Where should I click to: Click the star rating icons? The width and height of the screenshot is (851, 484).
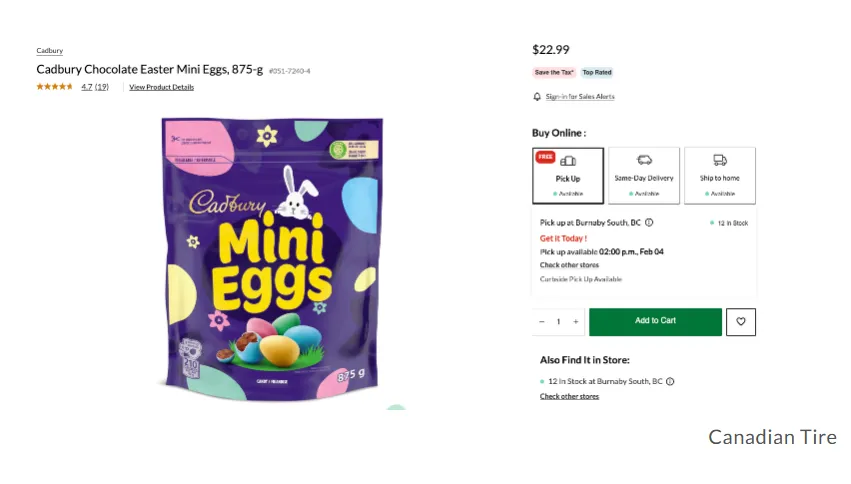click(55, 87)
